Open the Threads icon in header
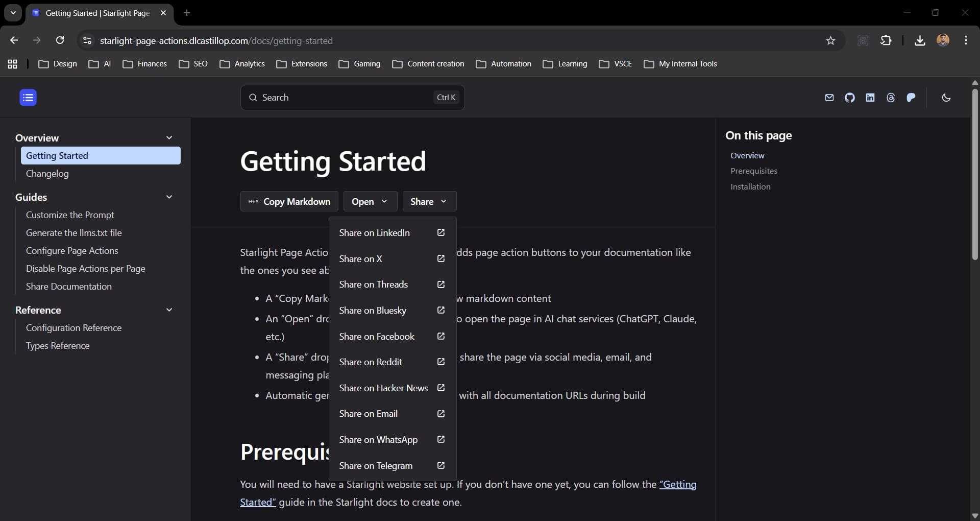980x521 pixels. pyautogui.click(x=891, y=98)
